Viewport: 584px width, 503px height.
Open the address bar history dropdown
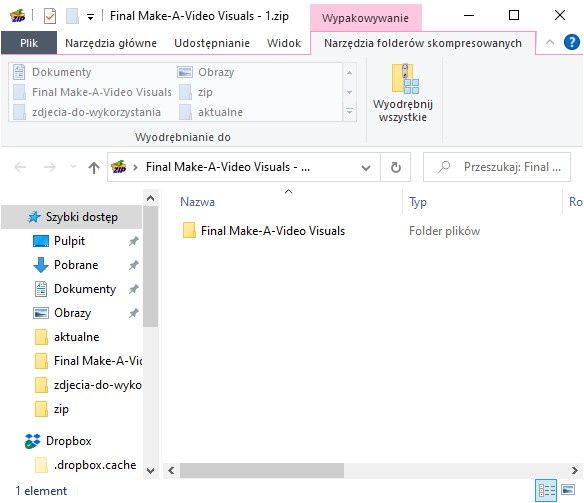[366, 168]
